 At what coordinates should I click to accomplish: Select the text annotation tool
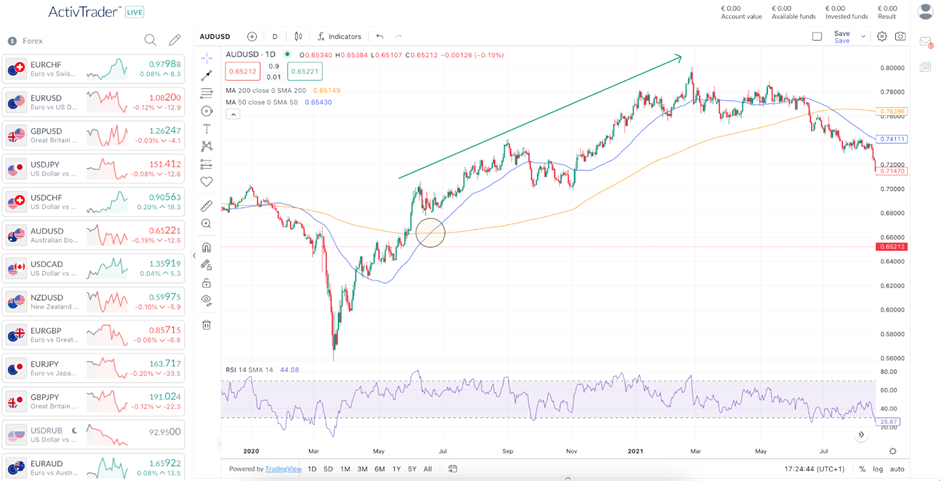[x=207, y=129]
